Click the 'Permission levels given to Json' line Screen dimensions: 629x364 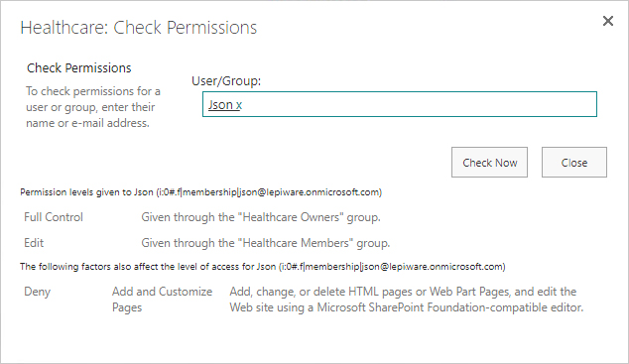click(x=201, y=192)
